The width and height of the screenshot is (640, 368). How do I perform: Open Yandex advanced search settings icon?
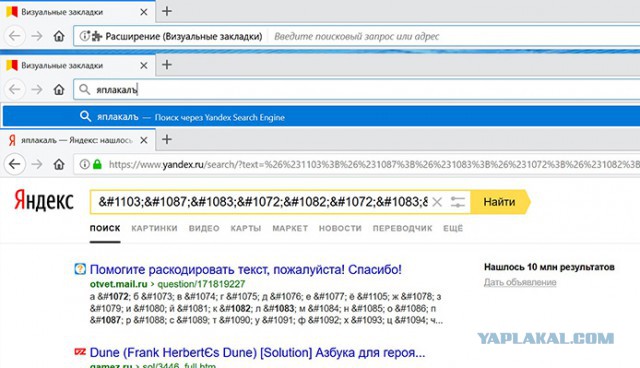[x=458, y=202]
